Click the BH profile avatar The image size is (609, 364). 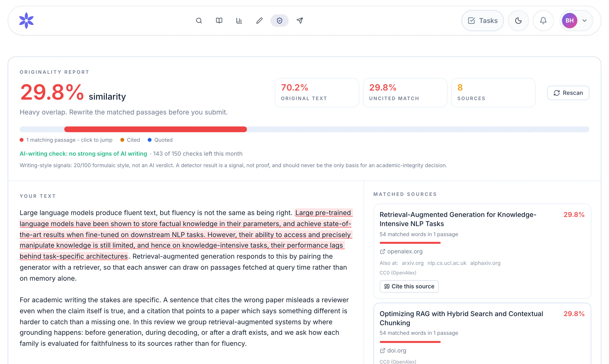click(569, 21)
